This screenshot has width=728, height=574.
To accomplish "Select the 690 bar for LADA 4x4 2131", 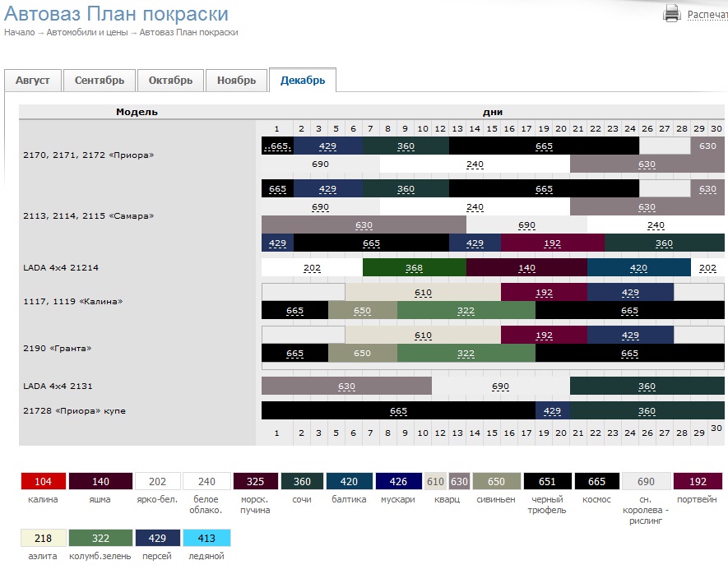I will coord(501,386).
